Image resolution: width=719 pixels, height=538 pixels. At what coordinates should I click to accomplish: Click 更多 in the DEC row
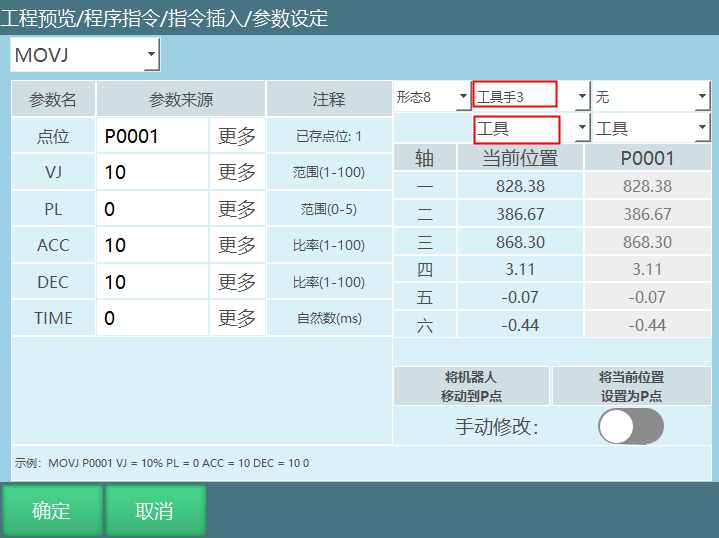[237, 282]
